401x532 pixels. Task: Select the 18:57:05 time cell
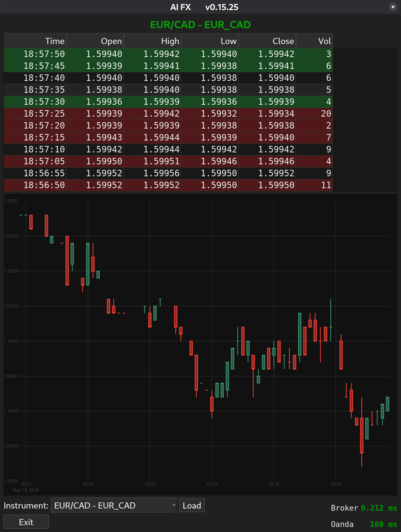[35, 161]
